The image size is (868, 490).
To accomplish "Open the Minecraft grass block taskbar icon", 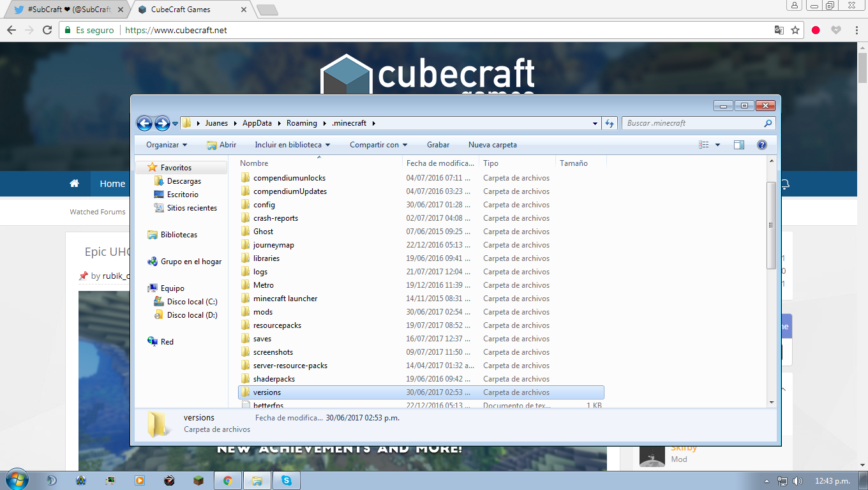I will click(x=198, y=480).
